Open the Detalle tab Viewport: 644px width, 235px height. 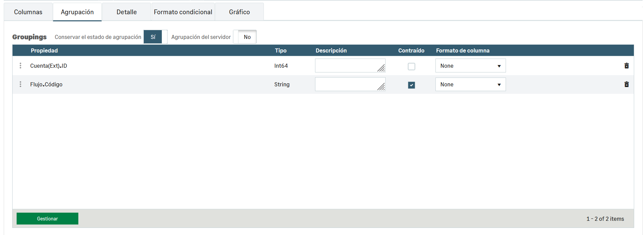(126, 12)
